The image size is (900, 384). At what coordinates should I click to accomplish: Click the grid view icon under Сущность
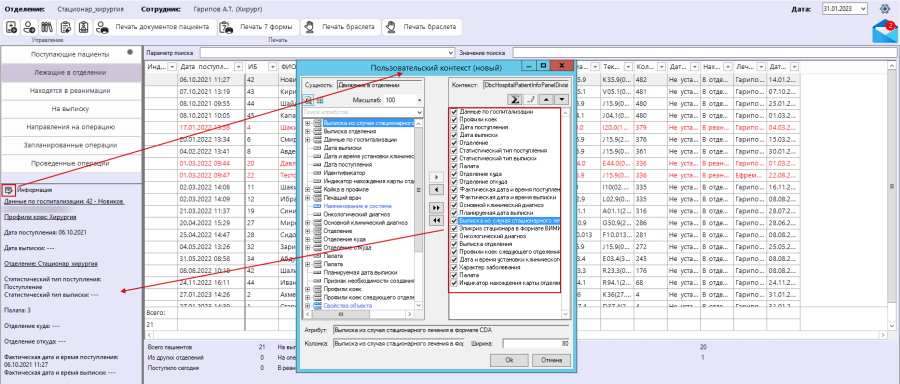point(319,100)
